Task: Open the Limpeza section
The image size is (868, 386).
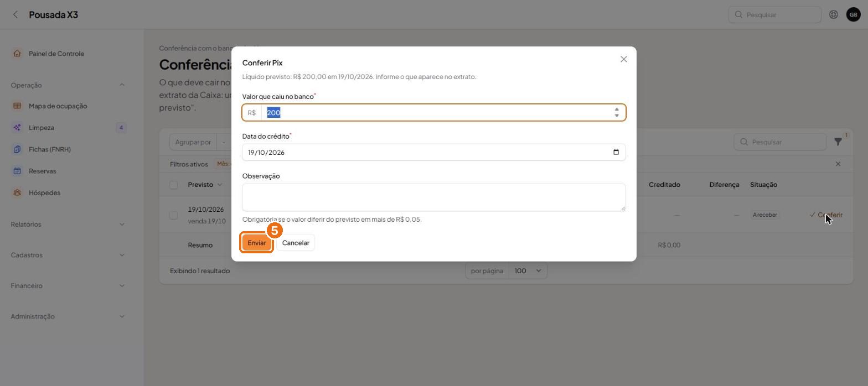Action: coord(42,128)
